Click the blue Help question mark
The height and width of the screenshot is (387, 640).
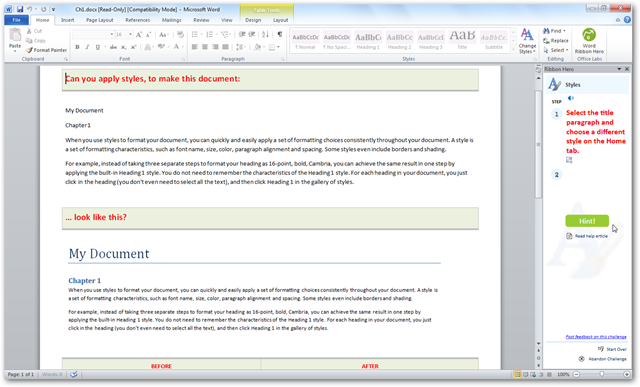coord(627,20)
